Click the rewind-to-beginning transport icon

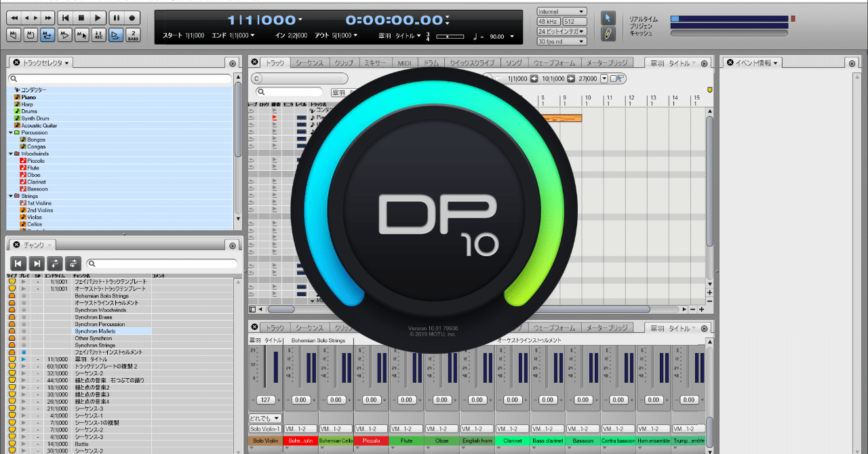pyautogui.click(x=65, y=18)
